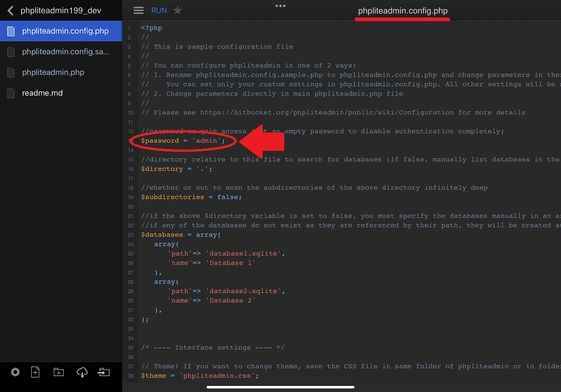561x392 pixels.
Task: Click line number 1 in the gutter
Action: coord(129,28)
